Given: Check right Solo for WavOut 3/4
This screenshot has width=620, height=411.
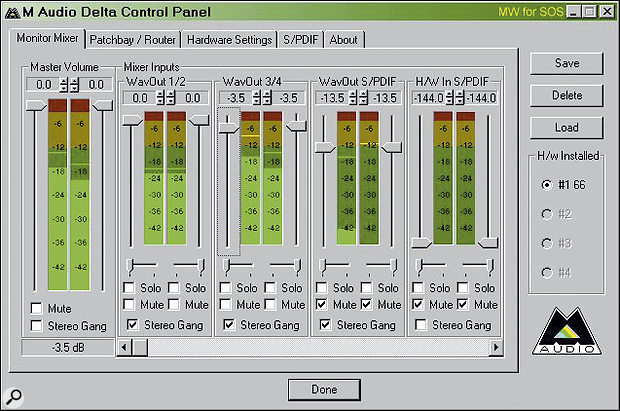Looking at the screenshot, I should [x=270, y=288].
